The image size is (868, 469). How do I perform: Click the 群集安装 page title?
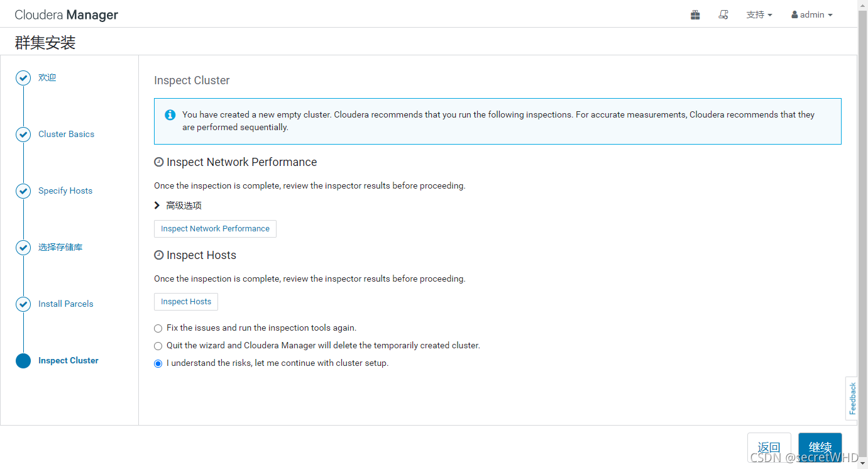[x=45, y=43]
